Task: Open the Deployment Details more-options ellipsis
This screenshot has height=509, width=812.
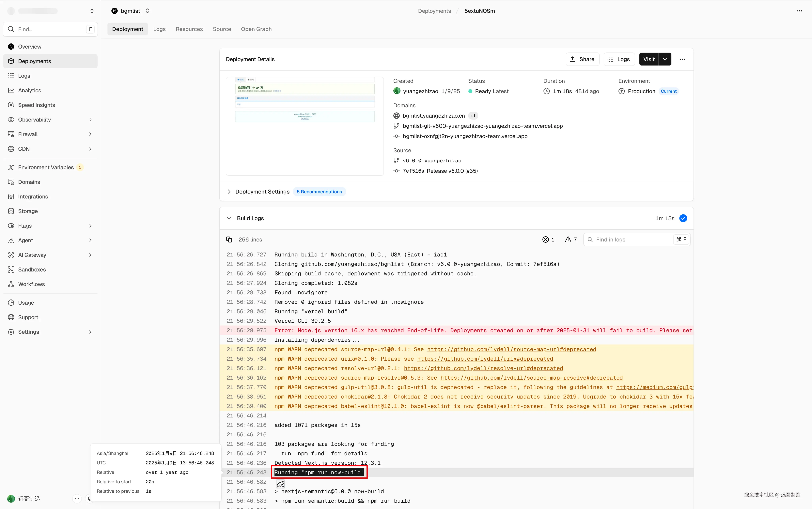Action: click(x=682, y=59)
